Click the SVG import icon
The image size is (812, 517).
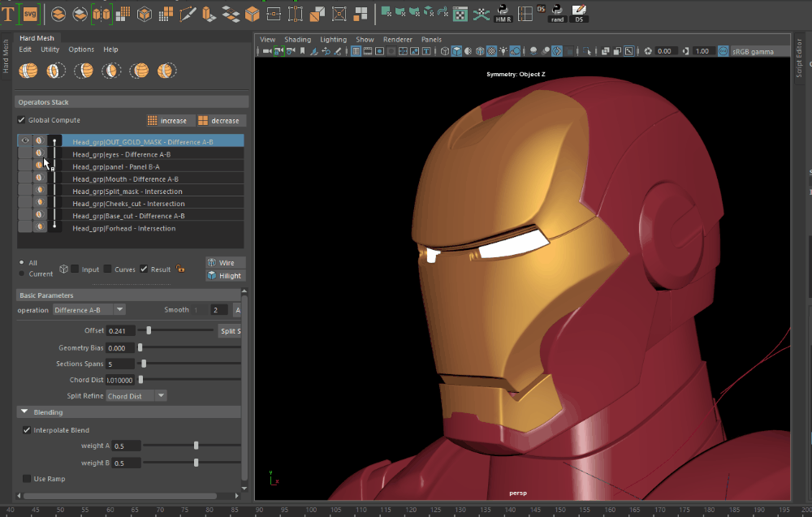click(30, 14)
